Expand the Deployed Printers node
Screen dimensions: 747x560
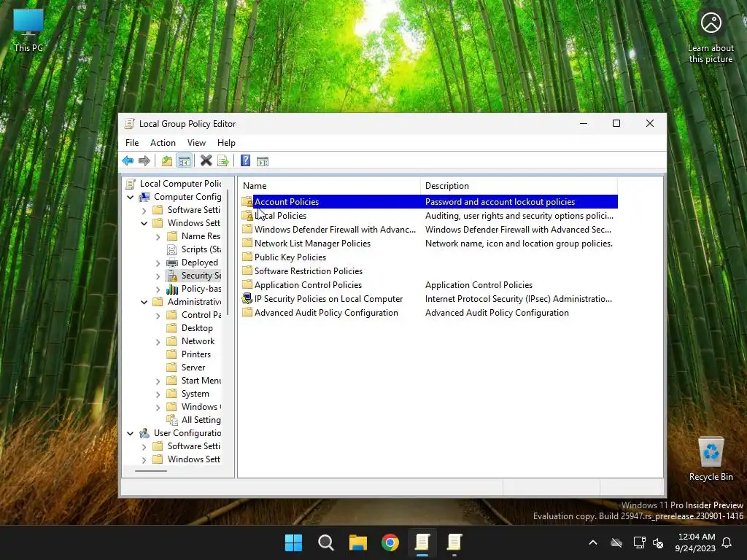point(158,262)
